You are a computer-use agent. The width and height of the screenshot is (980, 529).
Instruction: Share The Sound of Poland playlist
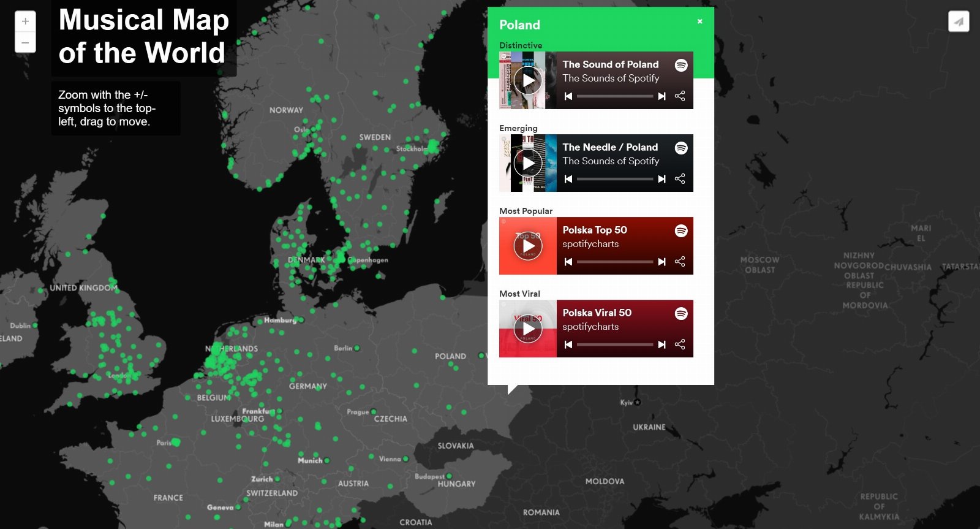pos(680,96)
